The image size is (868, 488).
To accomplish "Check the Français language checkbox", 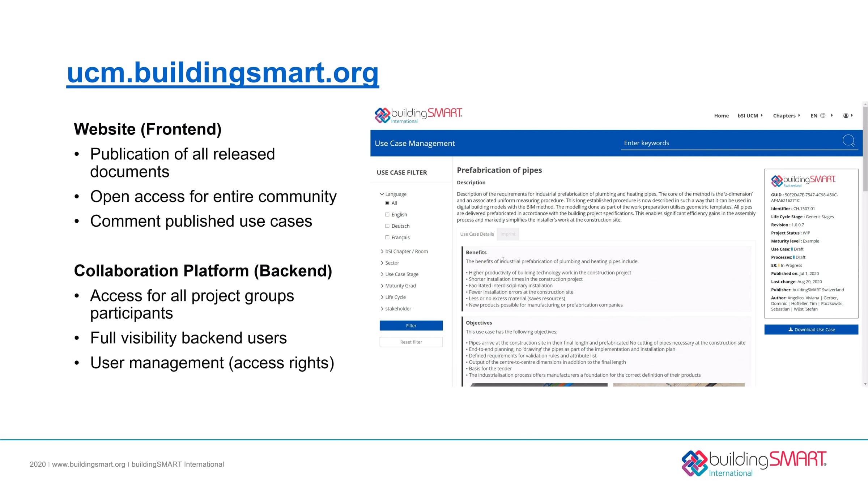I will (387, 237).
